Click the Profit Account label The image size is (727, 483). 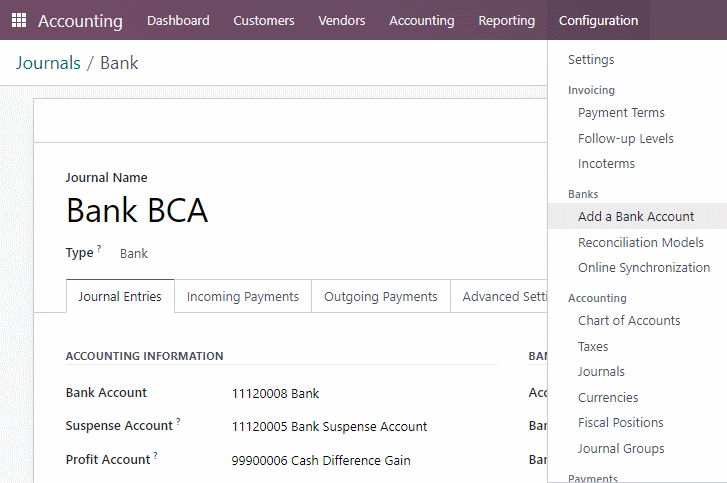[x=108, y=459]
